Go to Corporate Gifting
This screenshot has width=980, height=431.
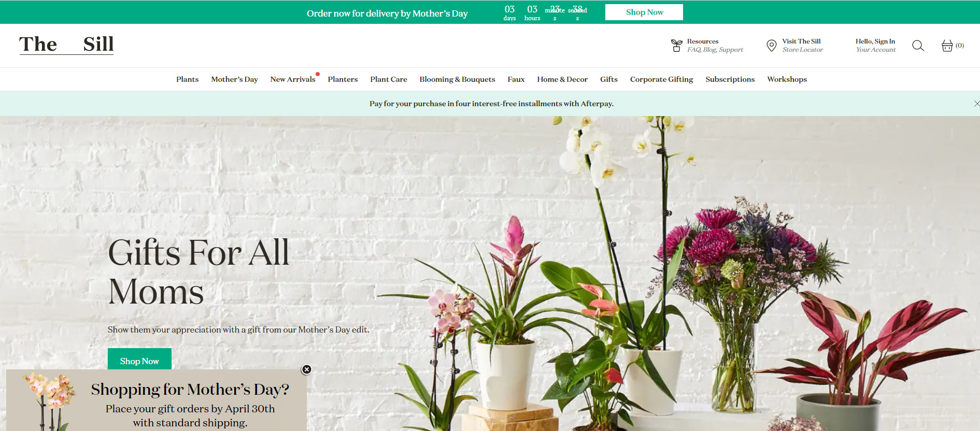click(661, 79)
